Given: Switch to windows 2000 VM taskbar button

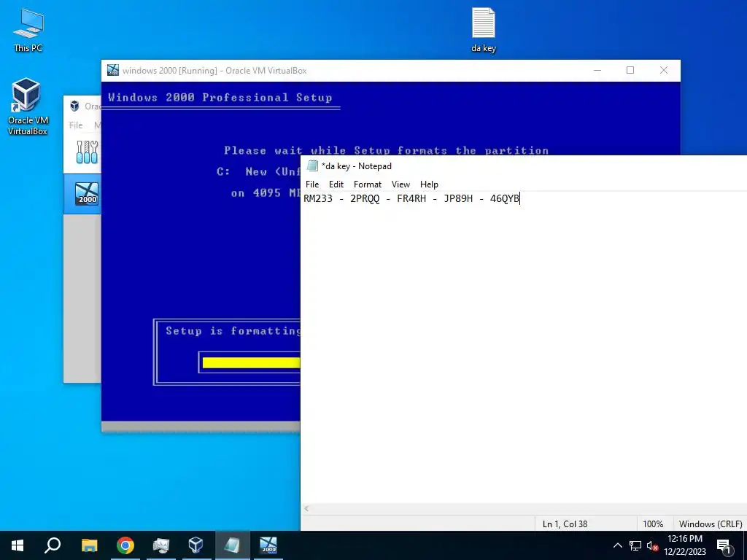Looking at the screenshot, I should 268,545.
